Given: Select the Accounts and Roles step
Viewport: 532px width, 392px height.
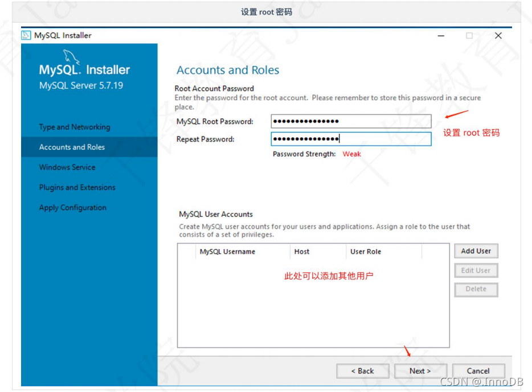Looking at the screenshot, I should point(89,147).
